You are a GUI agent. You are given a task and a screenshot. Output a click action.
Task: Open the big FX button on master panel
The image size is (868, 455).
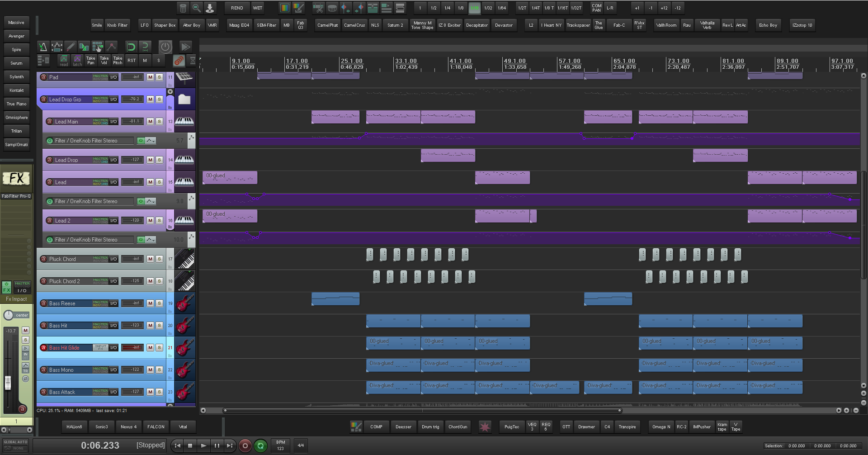coord(16,178)
